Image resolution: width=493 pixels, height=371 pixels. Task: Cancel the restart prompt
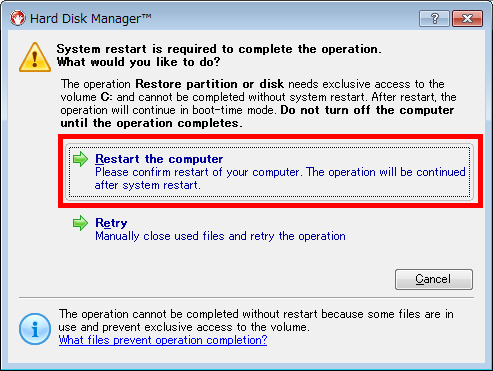[x=434, y=279]
